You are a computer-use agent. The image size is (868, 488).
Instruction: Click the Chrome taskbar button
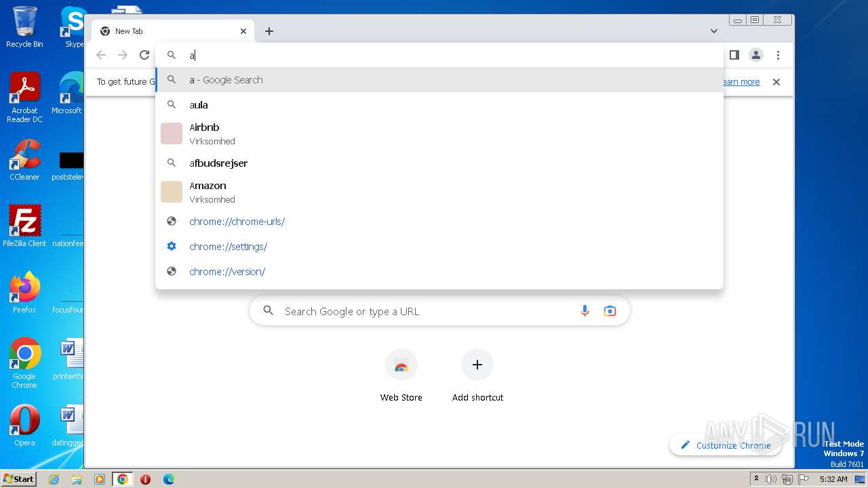pyautogui.click(x=123, y=479)
